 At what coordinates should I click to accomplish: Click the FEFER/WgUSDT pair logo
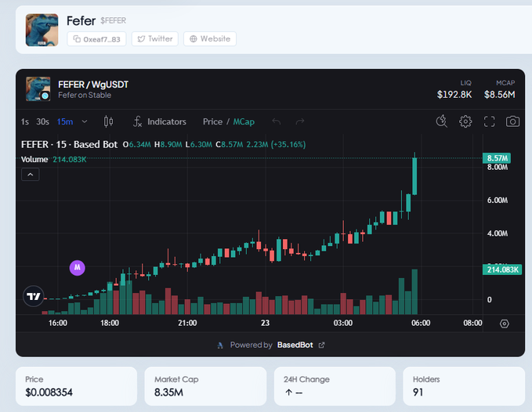[x=38, y=89]
